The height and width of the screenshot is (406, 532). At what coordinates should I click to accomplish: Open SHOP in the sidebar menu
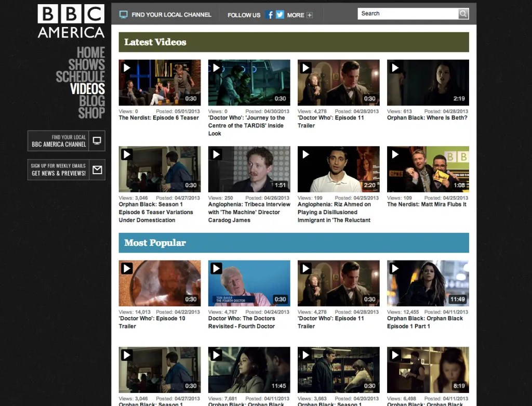(x=91, y=113)
